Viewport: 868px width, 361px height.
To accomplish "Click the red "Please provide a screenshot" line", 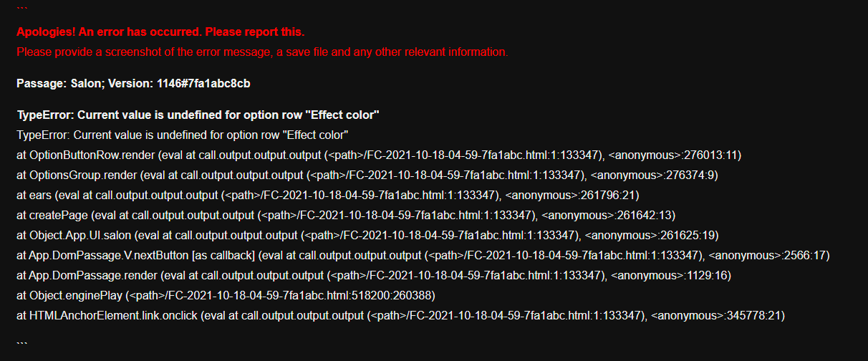I will tap(262, 52).
